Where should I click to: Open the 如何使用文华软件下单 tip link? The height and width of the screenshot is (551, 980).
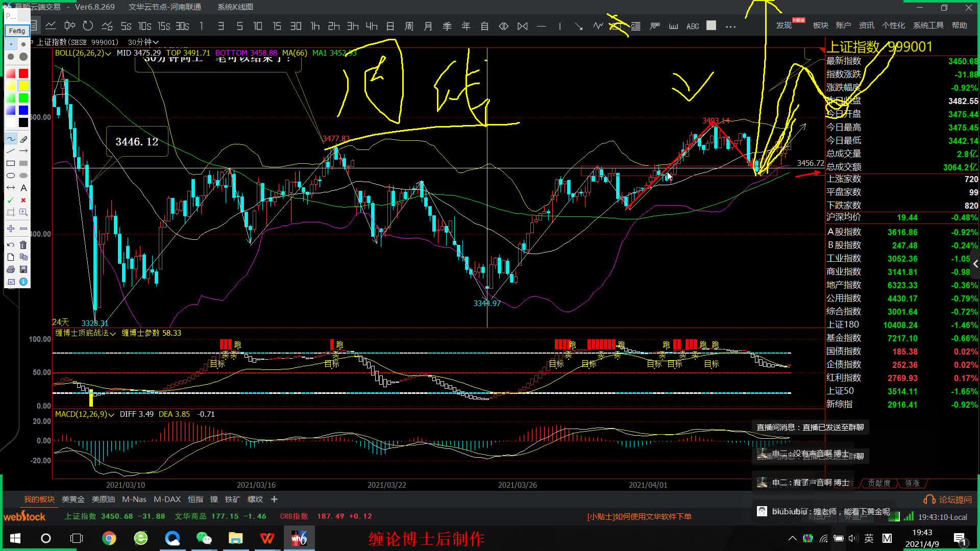point(639,517)
